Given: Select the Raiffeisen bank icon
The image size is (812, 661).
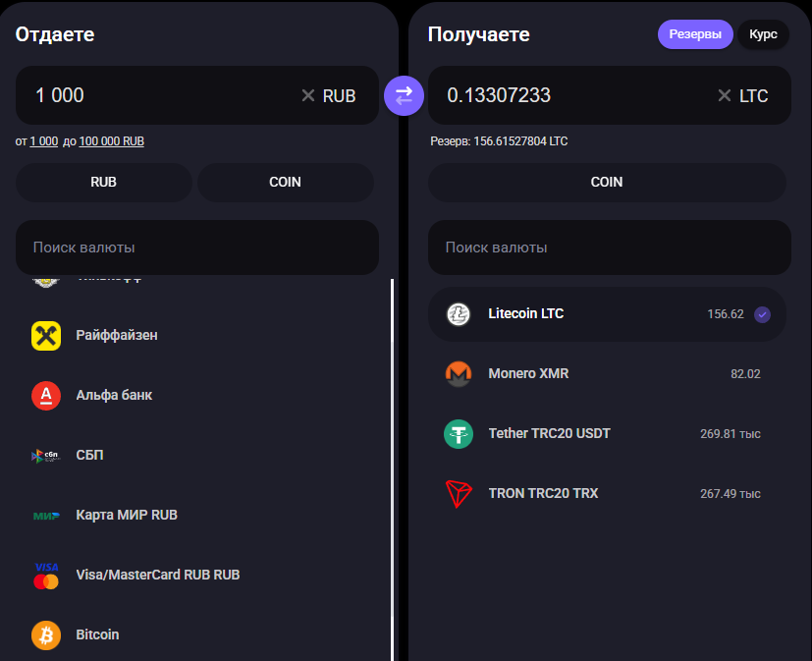Looking at the screenshot, I should pos(46,336).
